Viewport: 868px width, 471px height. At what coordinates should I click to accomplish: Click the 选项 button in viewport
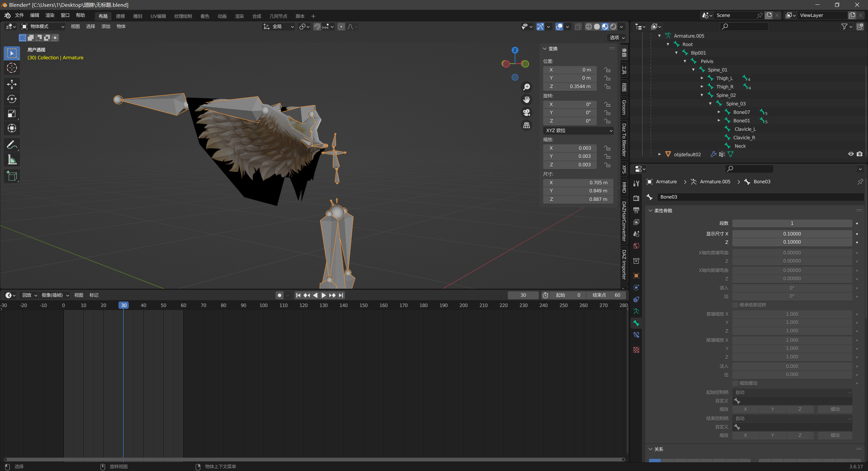tap(617, 38)
